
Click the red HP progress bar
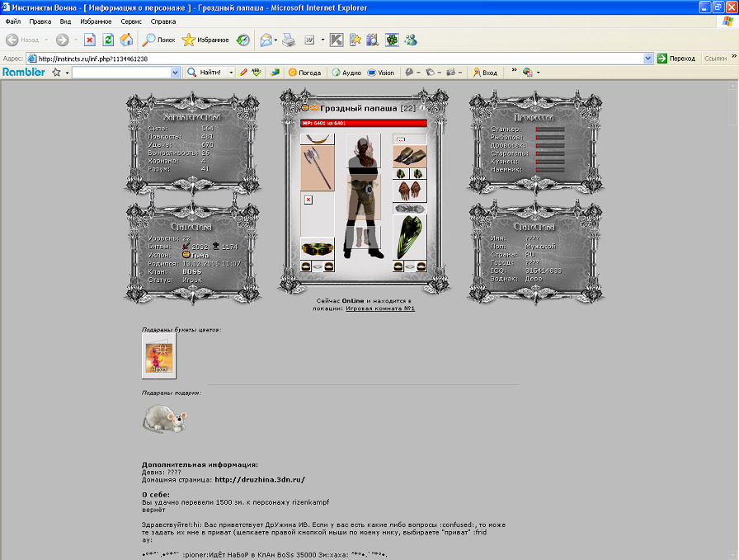(x=364, y=123)
